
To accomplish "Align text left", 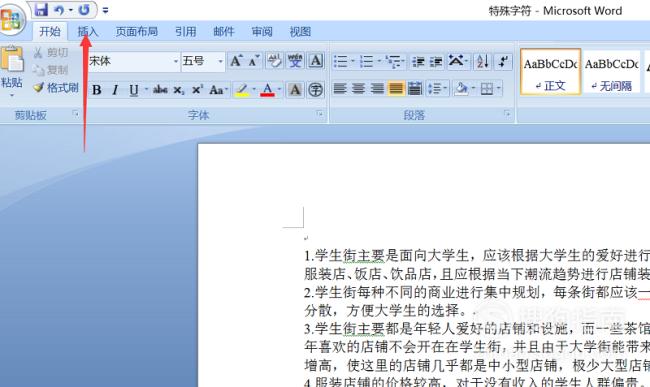I will pyautogui.click(x=340, y=89).
